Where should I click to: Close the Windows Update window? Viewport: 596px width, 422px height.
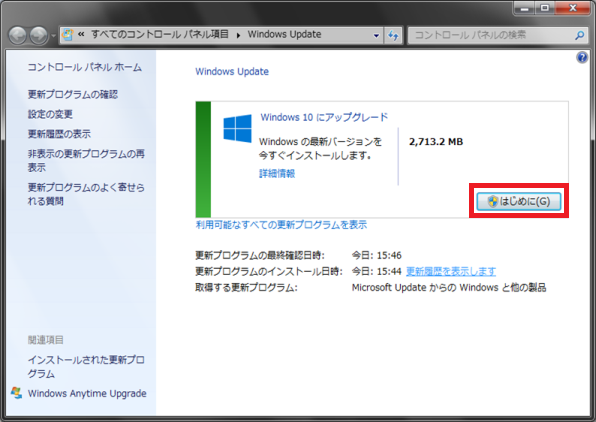tap(573, 8)
